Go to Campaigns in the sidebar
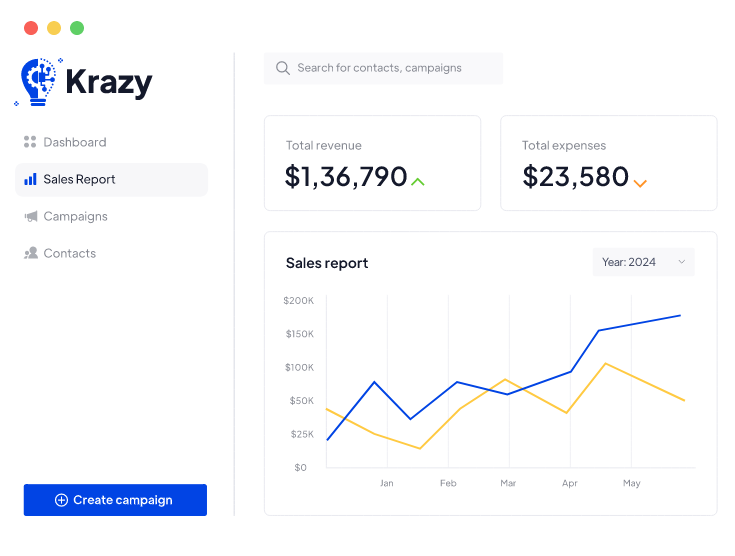The width and height of the screenshot is (735, 556). coord(75,217)
